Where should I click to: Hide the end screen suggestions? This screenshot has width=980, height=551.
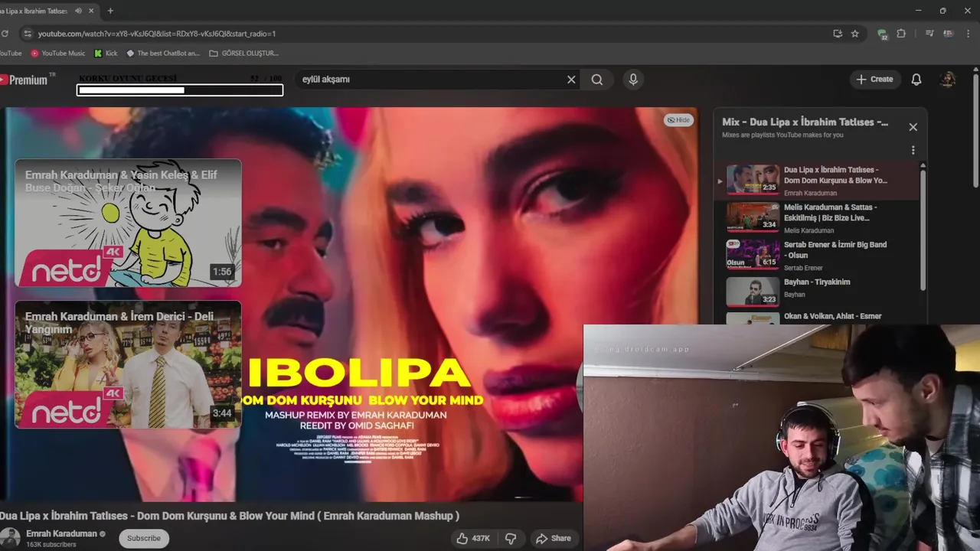tap(678, 120)
